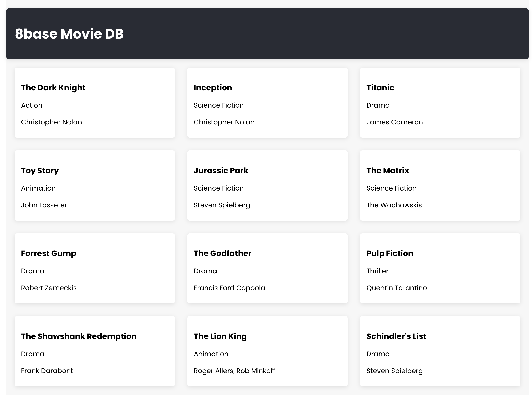Click the Toy Story card
This screenshot has height=395, width=532.
[x=95, y=185]
